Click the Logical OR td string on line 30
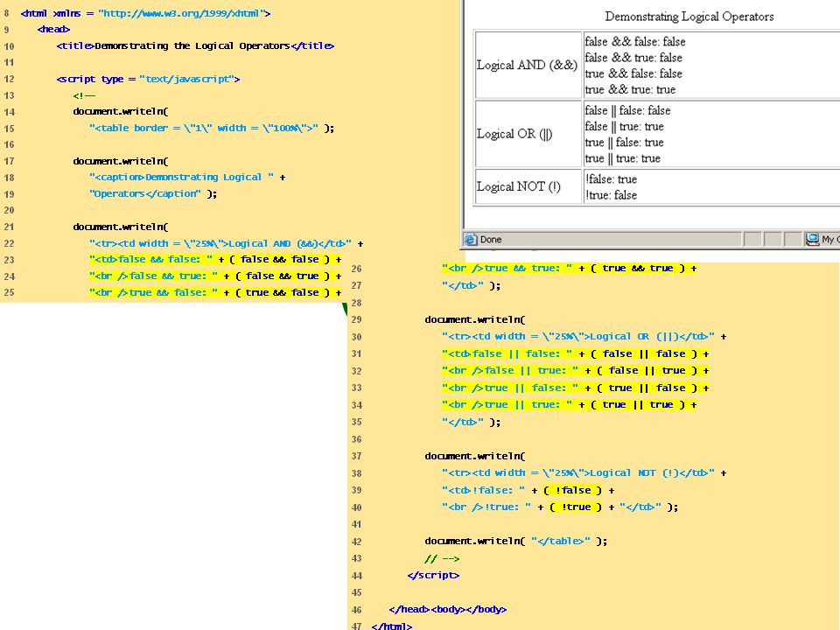 tap(578, 337)
